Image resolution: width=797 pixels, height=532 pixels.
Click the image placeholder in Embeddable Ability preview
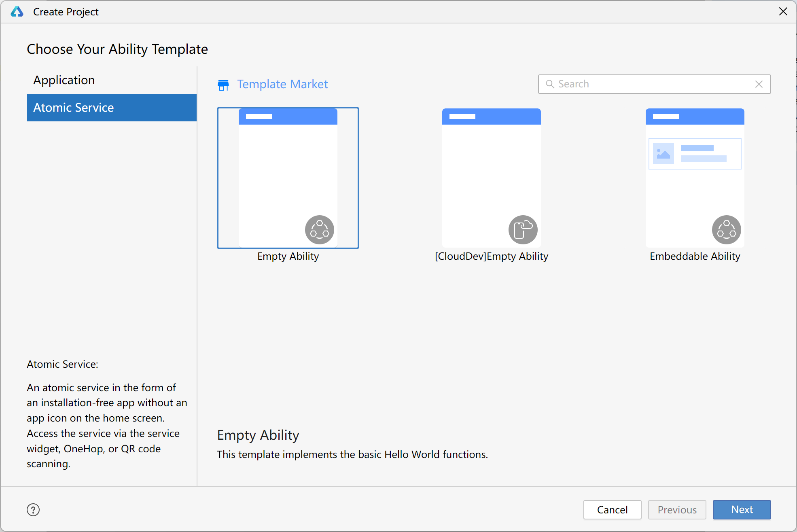[663, 154]
